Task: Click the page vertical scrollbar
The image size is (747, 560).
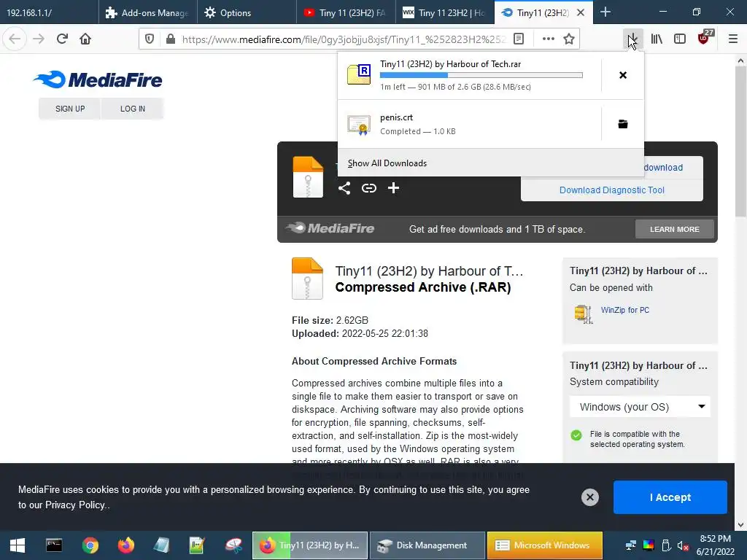Action: point(740,142)
